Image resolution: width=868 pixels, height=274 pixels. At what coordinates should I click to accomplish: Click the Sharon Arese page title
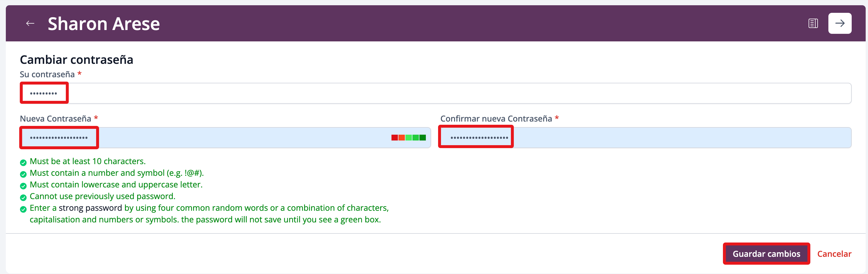[104, 24]
